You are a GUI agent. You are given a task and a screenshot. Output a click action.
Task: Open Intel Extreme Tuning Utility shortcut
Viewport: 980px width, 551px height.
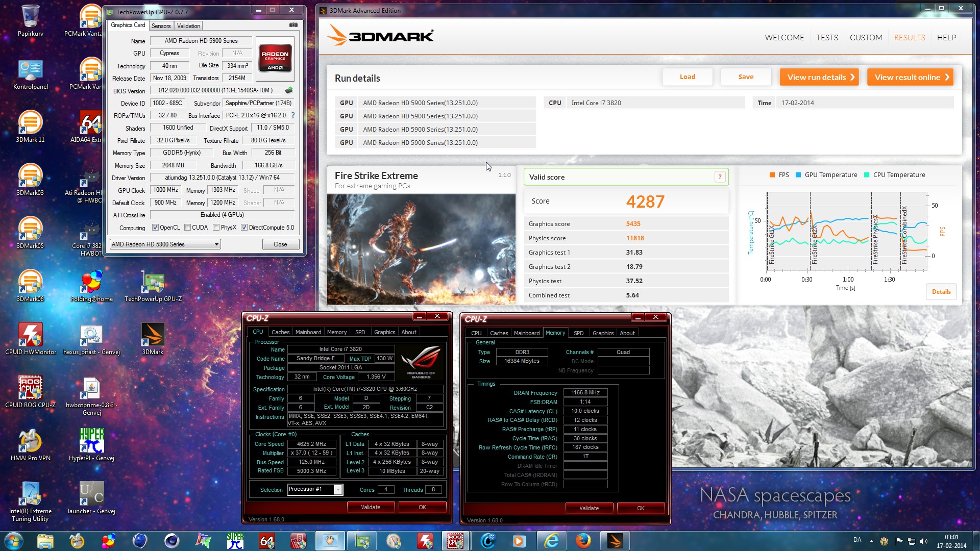pyautogui.click(x=30, y=502)
